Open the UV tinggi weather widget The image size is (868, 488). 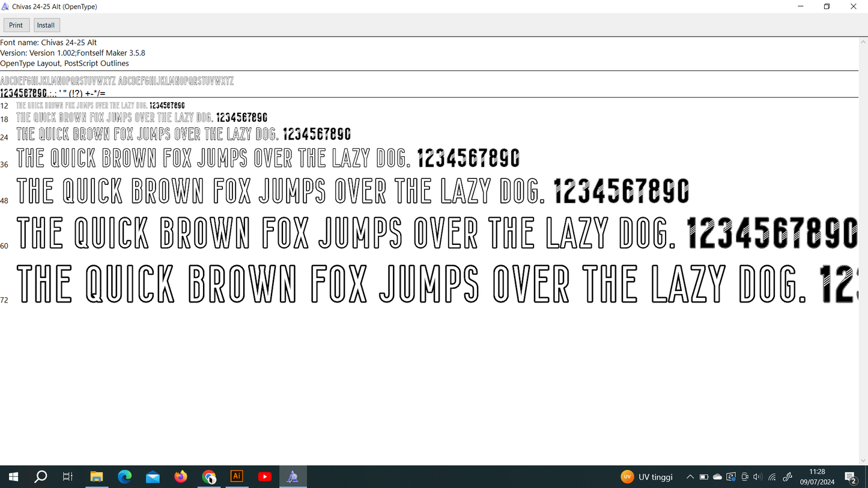point(647,477)
